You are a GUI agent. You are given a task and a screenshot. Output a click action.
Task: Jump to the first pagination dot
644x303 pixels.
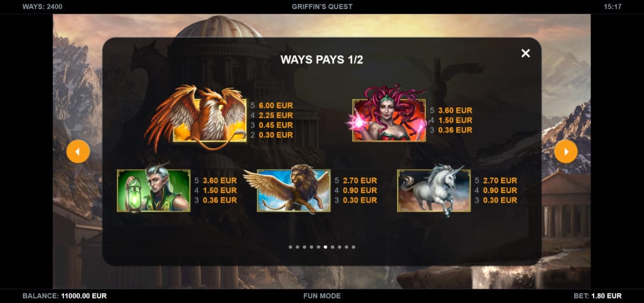[x=290, y=247]
